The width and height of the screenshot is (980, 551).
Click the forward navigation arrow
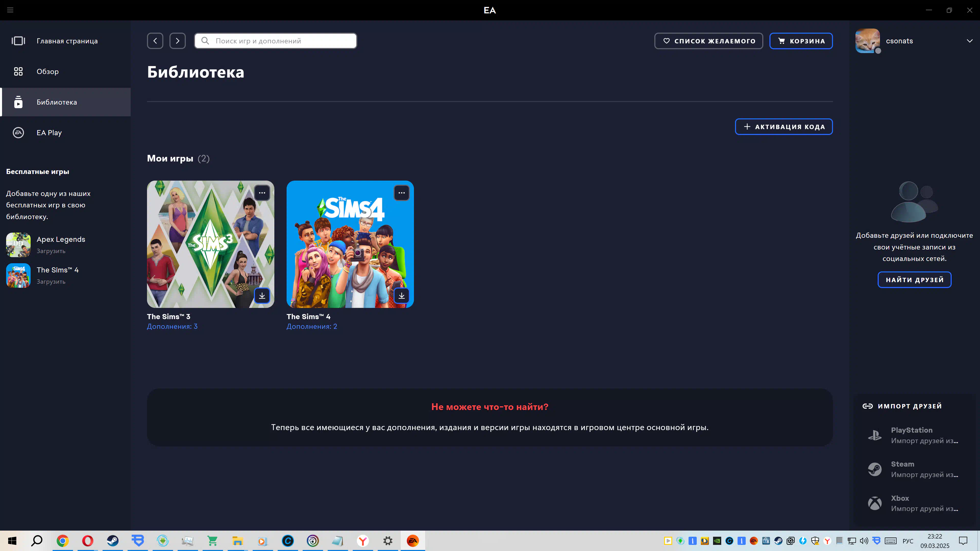(178, 41)
